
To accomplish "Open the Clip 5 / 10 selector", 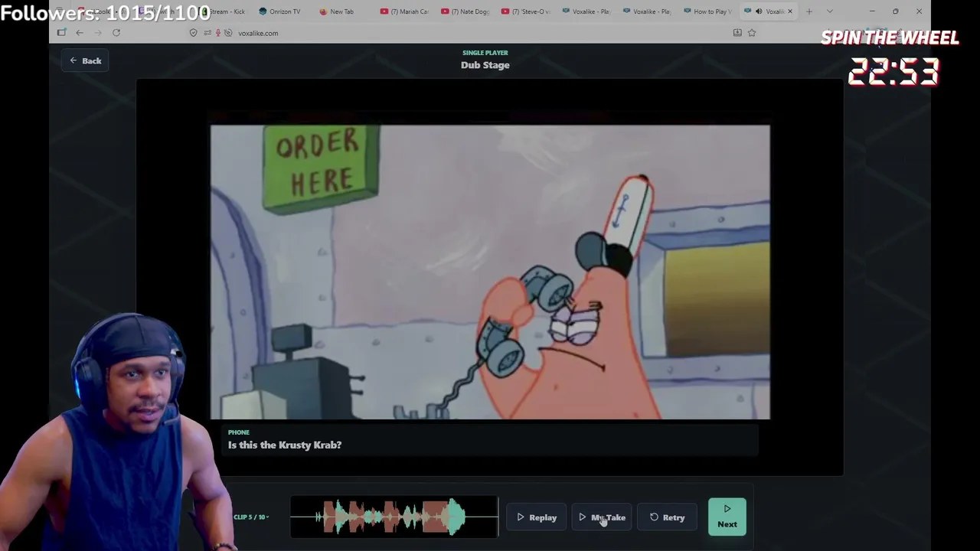I will 251,517.
